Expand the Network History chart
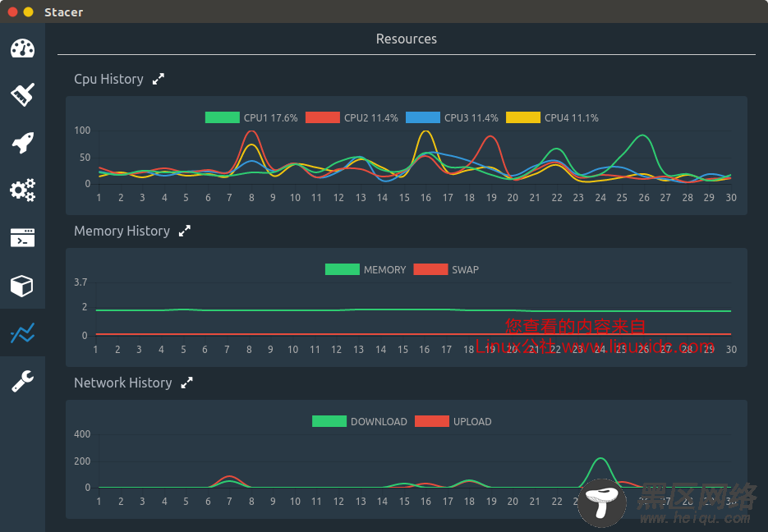The image size is (768, 532). (186, 383)
